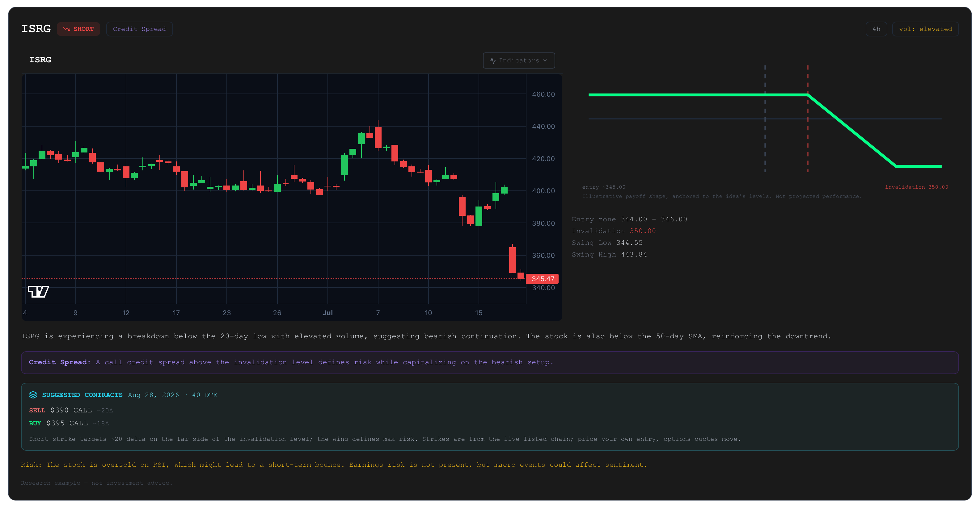Click the BUY $395 CALL row

click(69, 423)
